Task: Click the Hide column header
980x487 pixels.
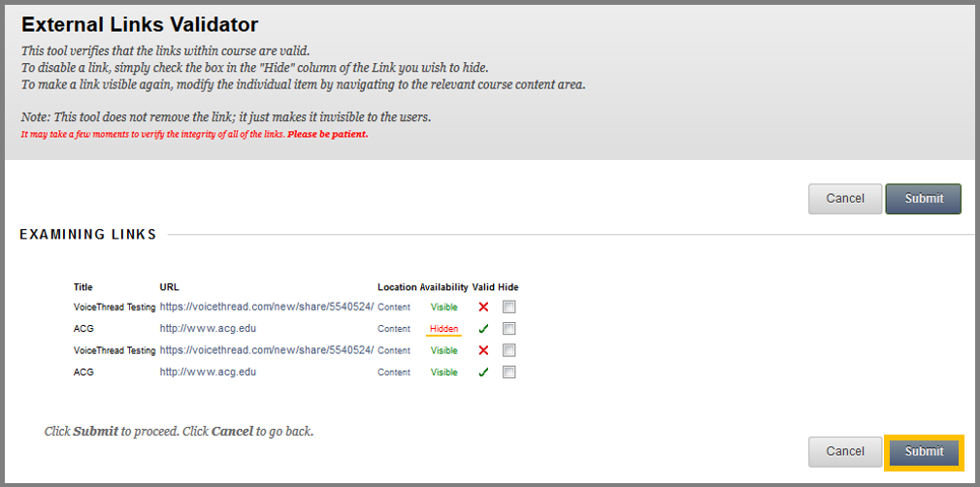Action: 508,287
